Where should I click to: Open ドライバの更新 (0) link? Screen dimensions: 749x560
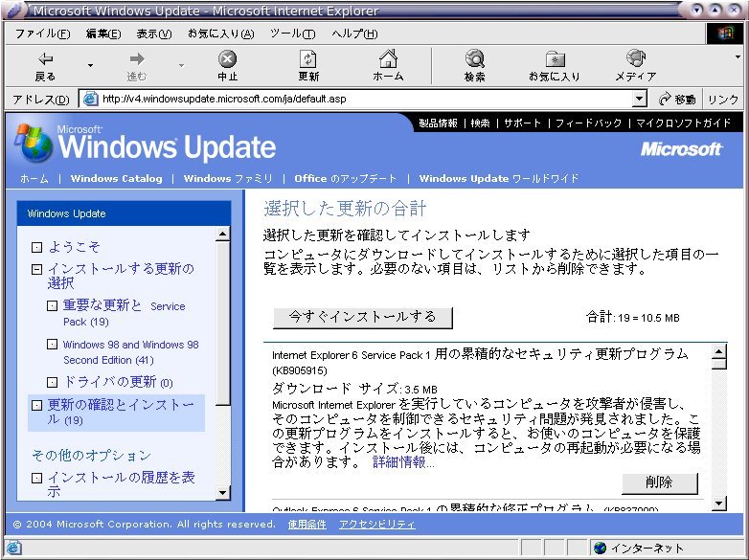click(x=118, y=382)
